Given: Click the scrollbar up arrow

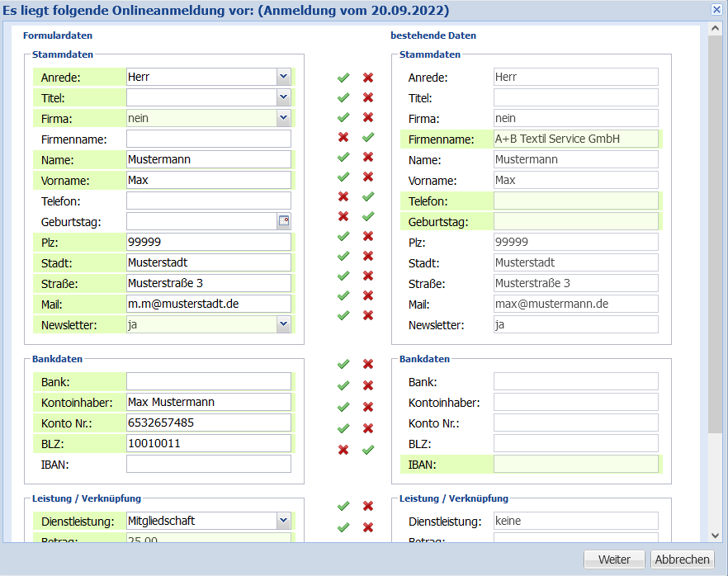Looking at the screenshot, I should [715, 29].
